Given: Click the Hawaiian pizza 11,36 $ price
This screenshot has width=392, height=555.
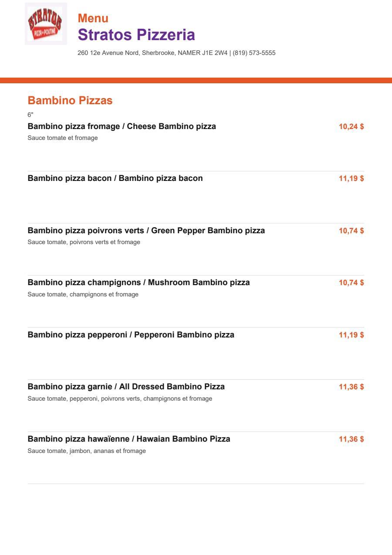Looking at the screenshot, I should point(351,439).
